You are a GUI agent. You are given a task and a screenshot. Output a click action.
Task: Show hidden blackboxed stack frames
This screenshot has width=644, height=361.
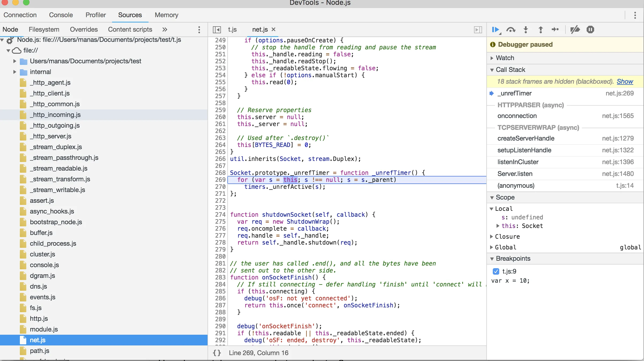pos(625,82)
